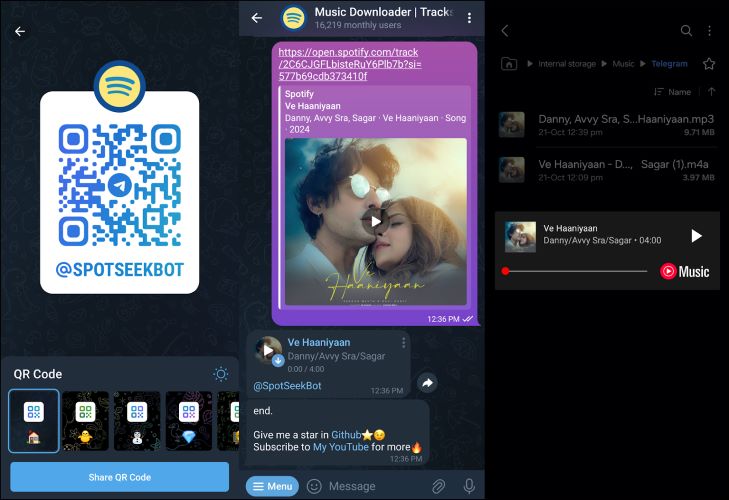This screenshot has height=500, width=729.
Task: Go back from Music Downloader chat
Action: pyautogui.click(x=257, y=18)
